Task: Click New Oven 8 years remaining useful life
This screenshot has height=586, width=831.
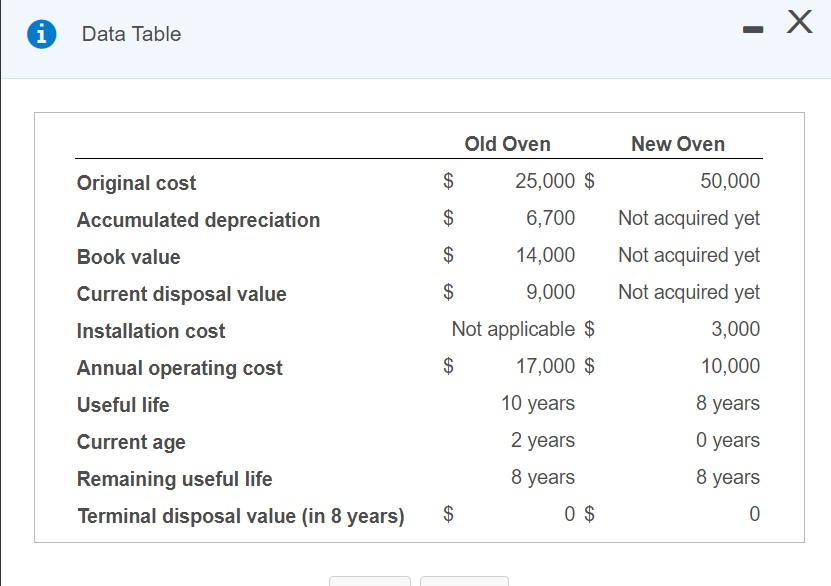Action: click(x=728, y=477)
